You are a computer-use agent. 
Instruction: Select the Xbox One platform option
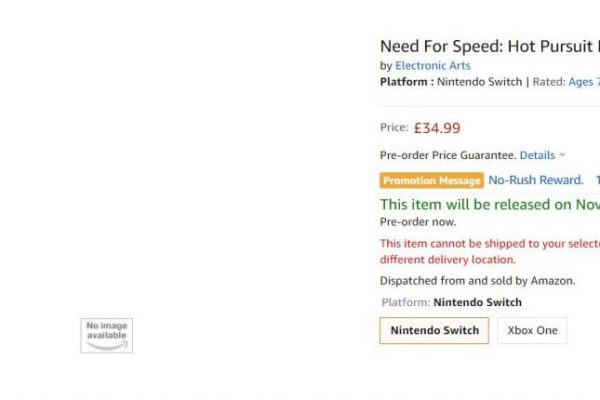(x=532, y=330)
